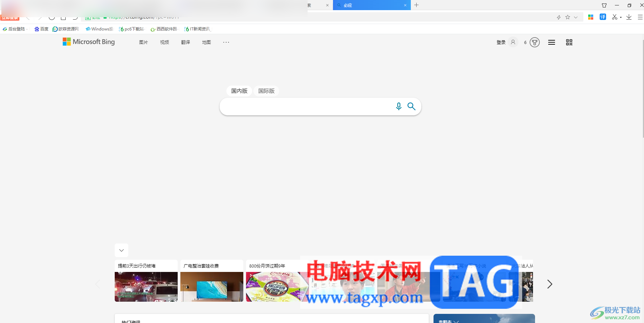Open the Bing hamburger settings menu

pyautogui.click(x=552, y=42)
